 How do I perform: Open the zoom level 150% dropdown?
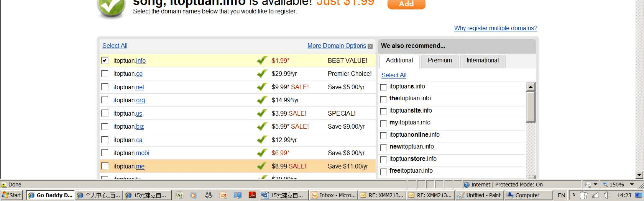point(632,185)
